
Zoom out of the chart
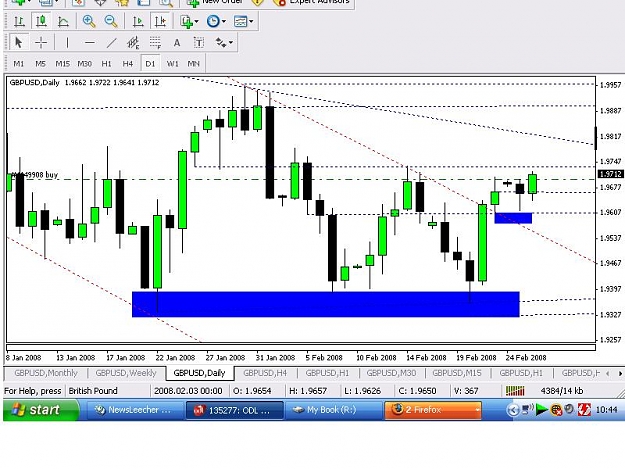[x=111, y=21]
